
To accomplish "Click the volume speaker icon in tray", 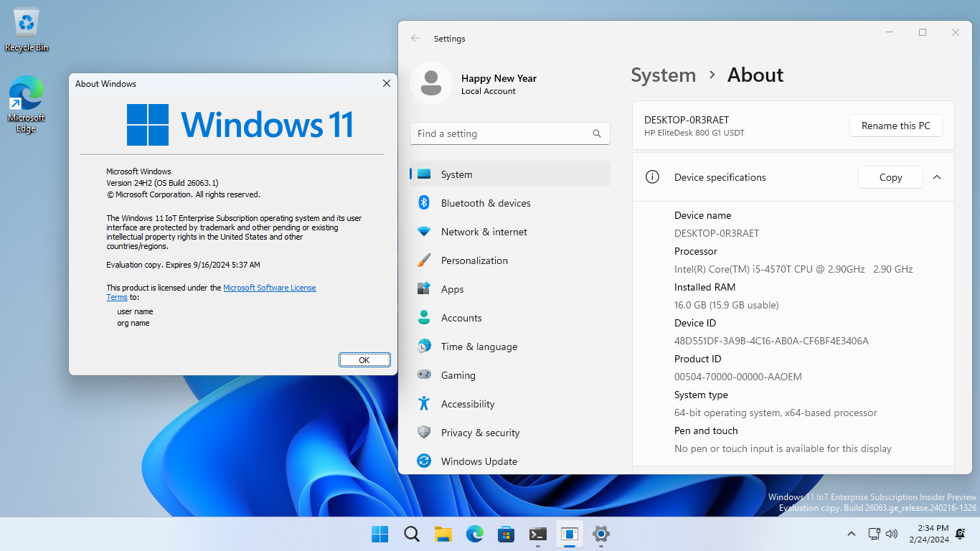I will 892,534.
